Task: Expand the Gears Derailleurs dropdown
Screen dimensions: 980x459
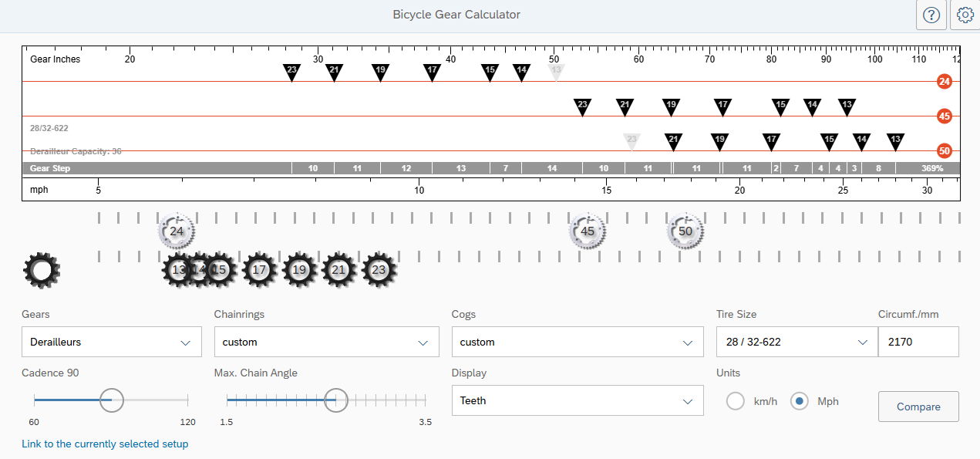Action: pos(112,342)
